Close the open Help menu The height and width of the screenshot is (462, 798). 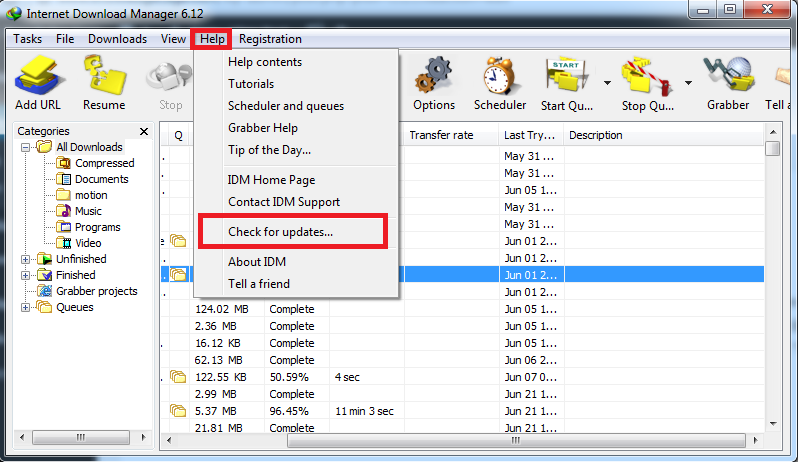[x=212, y=39]
